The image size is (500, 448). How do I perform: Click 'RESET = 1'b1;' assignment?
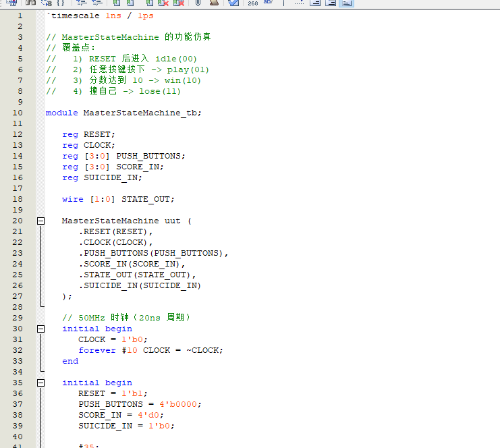113,393
